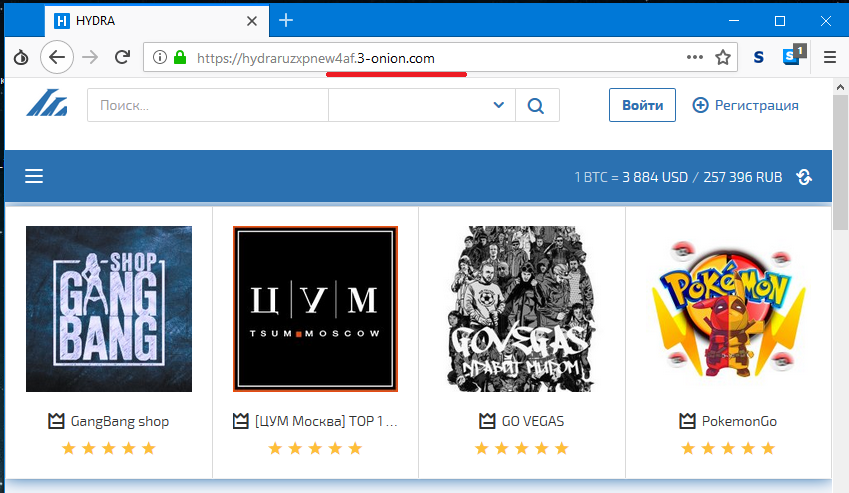Click the Hydra site logo

(47, 103)
